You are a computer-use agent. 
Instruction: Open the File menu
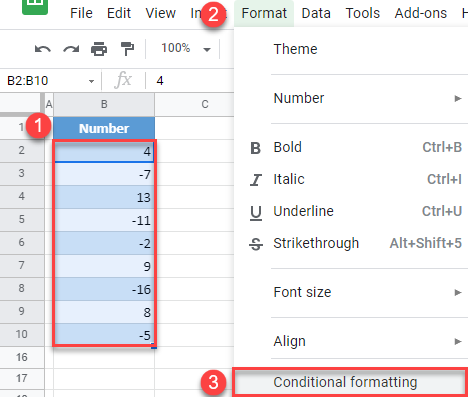click(81, 13)
